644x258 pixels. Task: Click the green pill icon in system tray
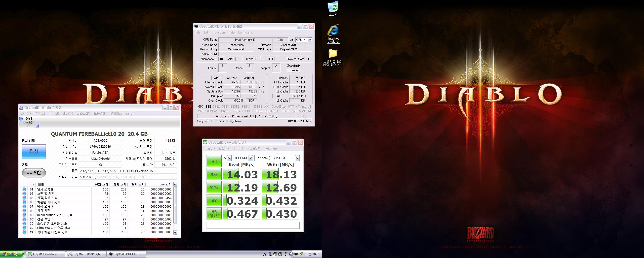(301, 254)
